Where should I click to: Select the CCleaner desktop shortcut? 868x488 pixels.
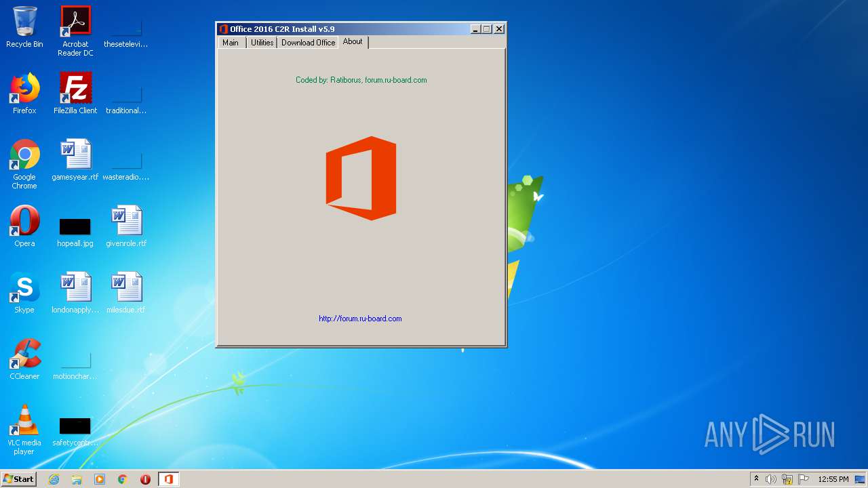tap(24, 359)
